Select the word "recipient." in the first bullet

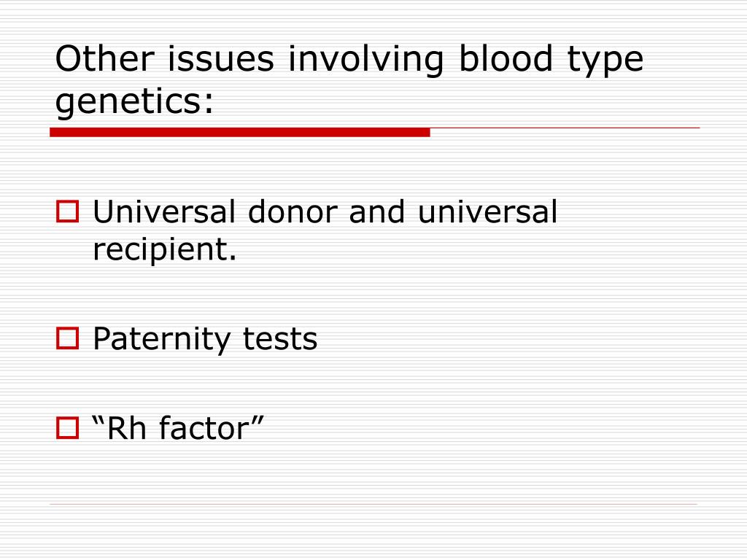tap(164, 251)
